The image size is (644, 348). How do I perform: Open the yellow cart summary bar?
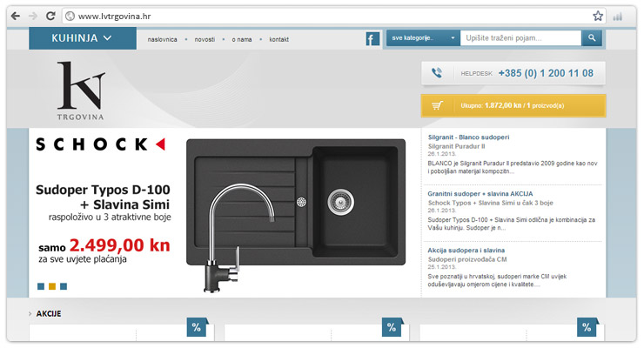click(x=513, y=105)
